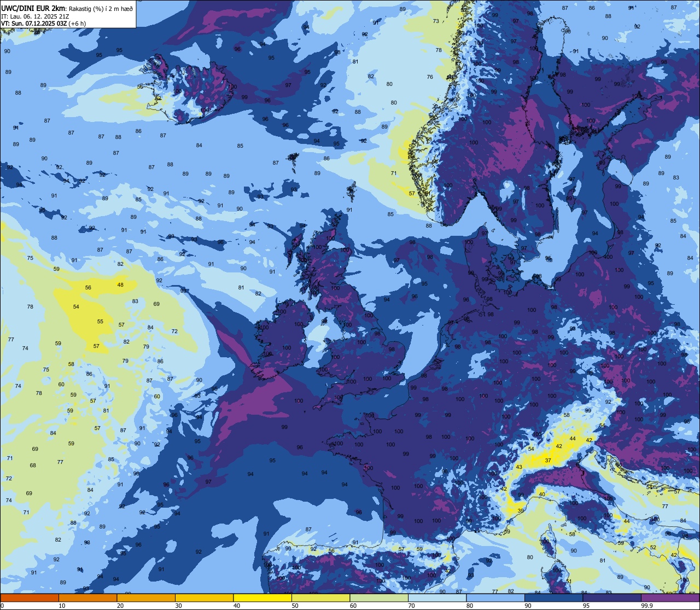This screenshot has width=700, height=610.
Task: Select the purple above-99.9 legend swatch
Action: click(x=670, y=597)
